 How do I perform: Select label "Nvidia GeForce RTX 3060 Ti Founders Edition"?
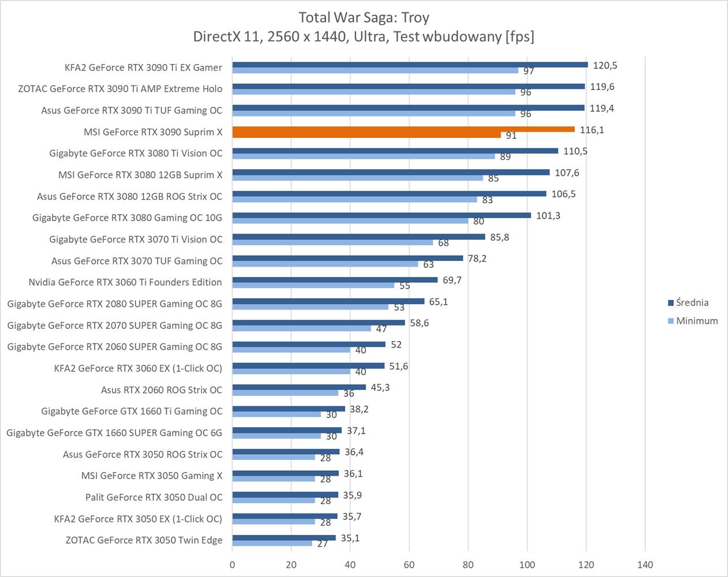125,282
